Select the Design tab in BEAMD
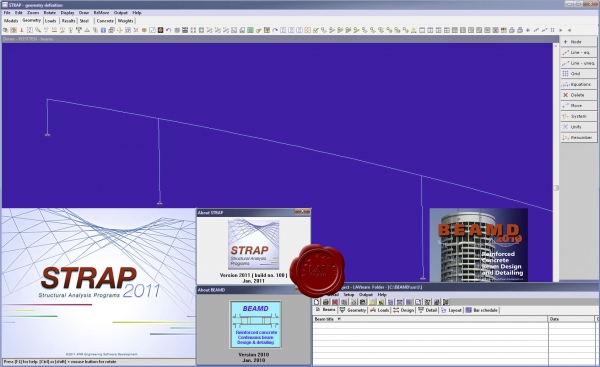The width and height of the screenshot is (600, 367). [403, 310]
